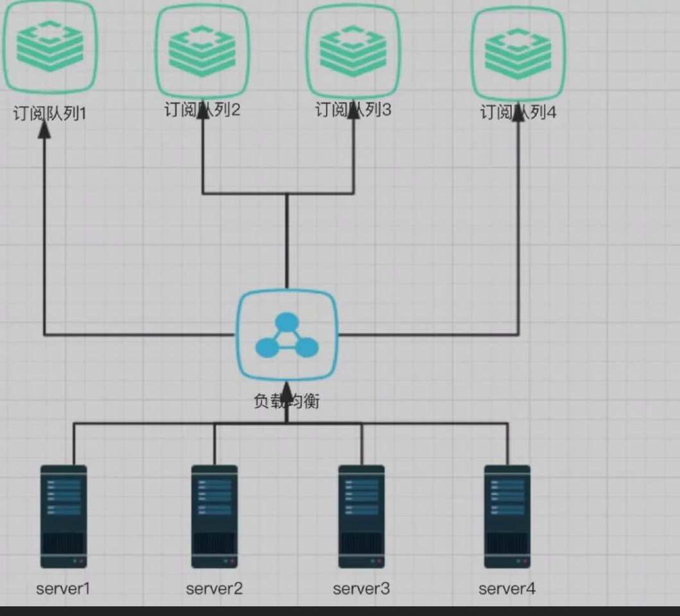Click the 订阅队列4 text label

[518, 112]
